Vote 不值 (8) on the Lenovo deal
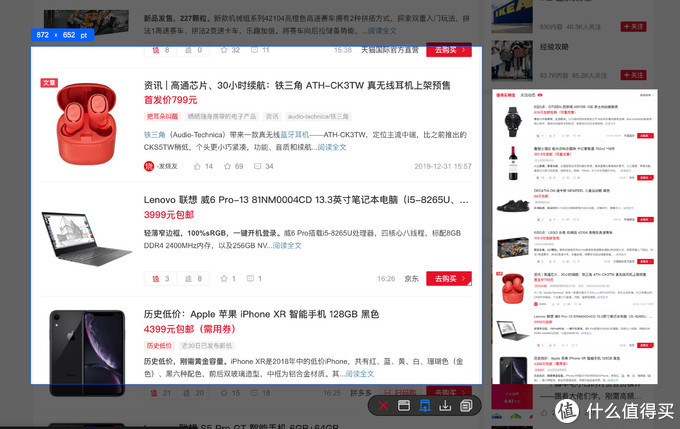The height and width of the screenshot is (429, 680). (x=193, y=278)
